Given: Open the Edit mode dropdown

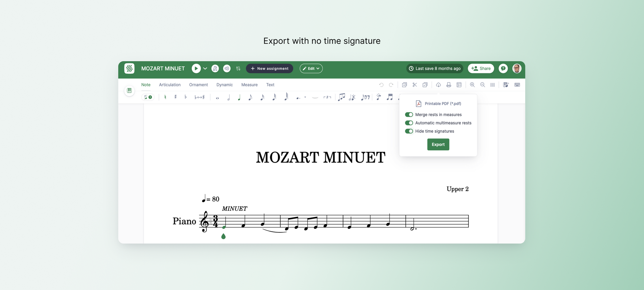Looking at the screenshot, I should (311, 68).
